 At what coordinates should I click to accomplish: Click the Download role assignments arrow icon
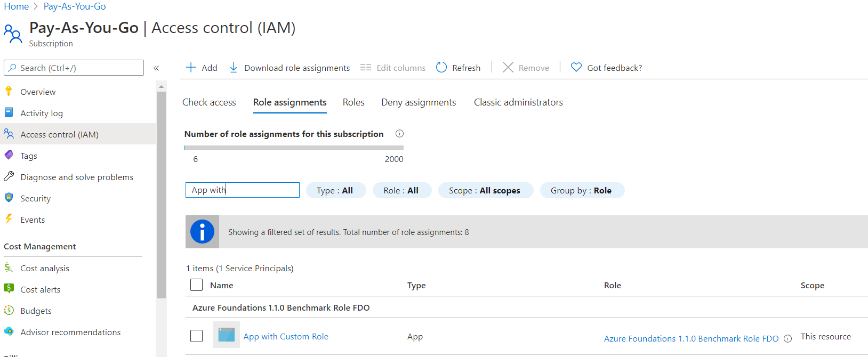(234, 68)
